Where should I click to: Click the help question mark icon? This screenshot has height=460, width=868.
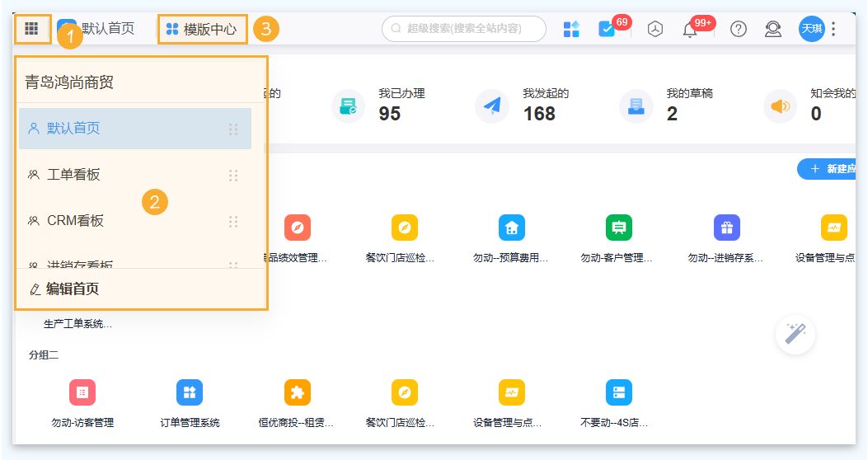tap(739, 30)
